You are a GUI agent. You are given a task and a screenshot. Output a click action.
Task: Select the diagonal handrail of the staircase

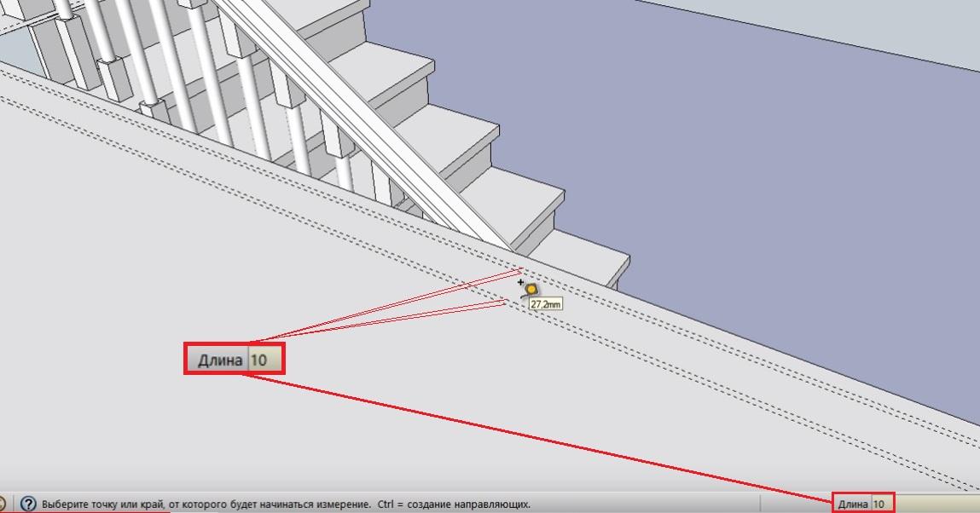pyautogui.click(x=362, y=118)
